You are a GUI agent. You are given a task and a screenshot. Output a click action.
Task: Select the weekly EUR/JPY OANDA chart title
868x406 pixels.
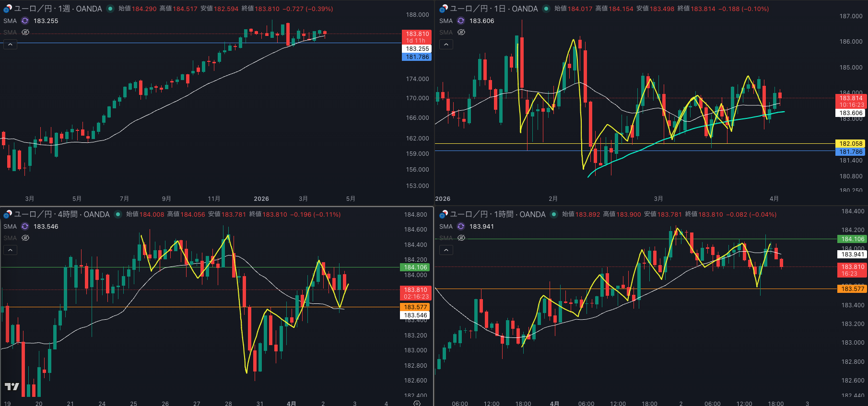(58, 9)
